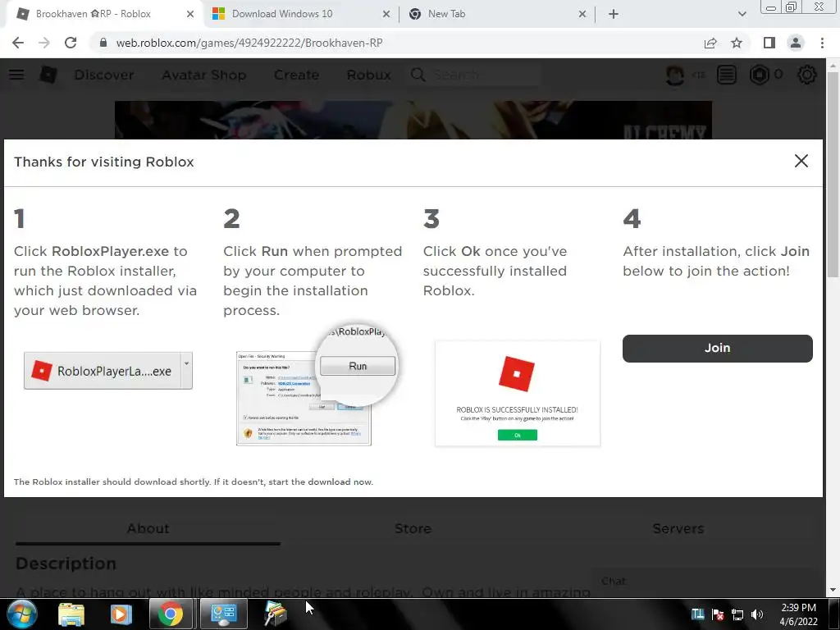Close the Thanks for visiting Roblox dialog
Viewport: 840px width, 630px height.
(x=801, y=161)
